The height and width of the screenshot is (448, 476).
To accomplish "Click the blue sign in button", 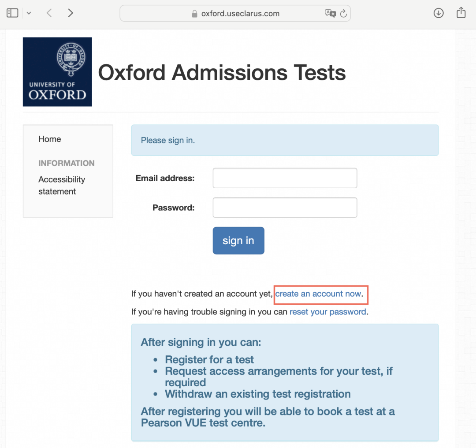I will [x=238, y=241].
